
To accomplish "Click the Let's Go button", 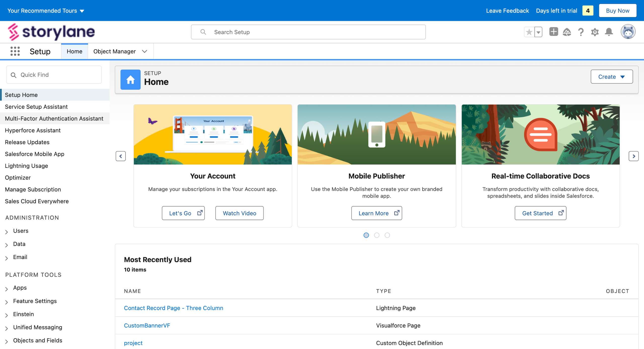I will (183, 213).
